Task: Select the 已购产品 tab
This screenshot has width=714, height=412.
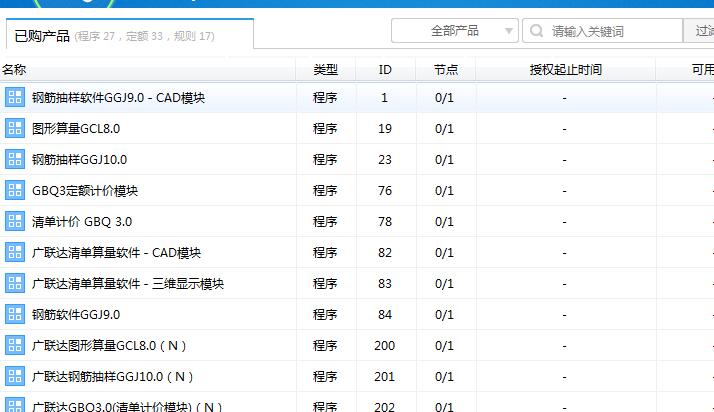Action: pyautogui.click(x=130, y=34)
